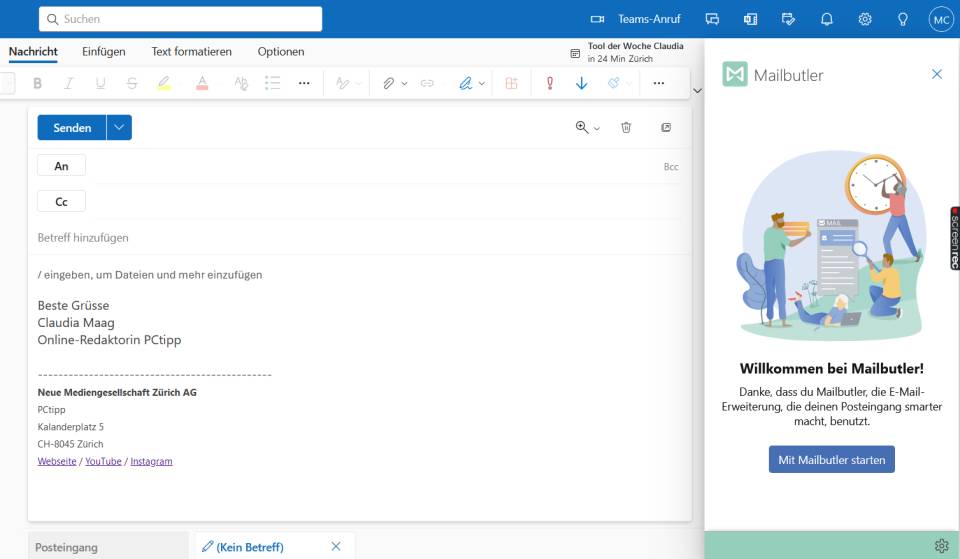Screen dimensions: 960x559
Task: Expand the ribbon with chevron
Action: (697, 91)
